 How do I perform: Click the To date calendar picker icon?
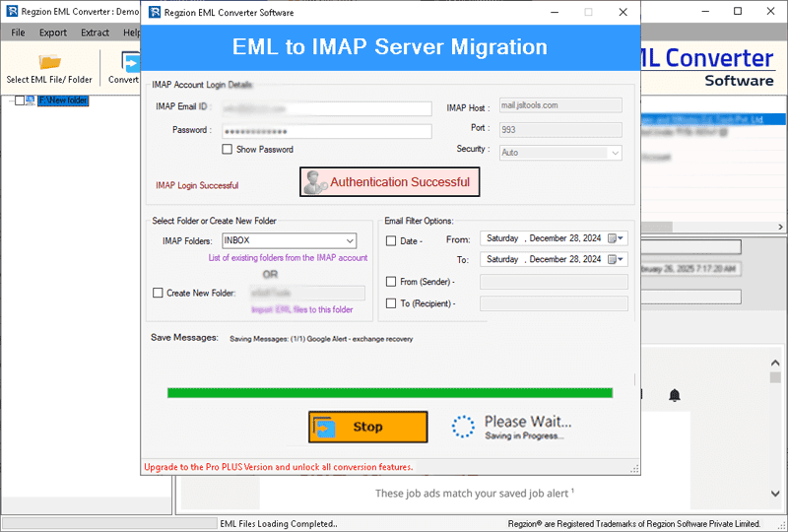[612, 259]
